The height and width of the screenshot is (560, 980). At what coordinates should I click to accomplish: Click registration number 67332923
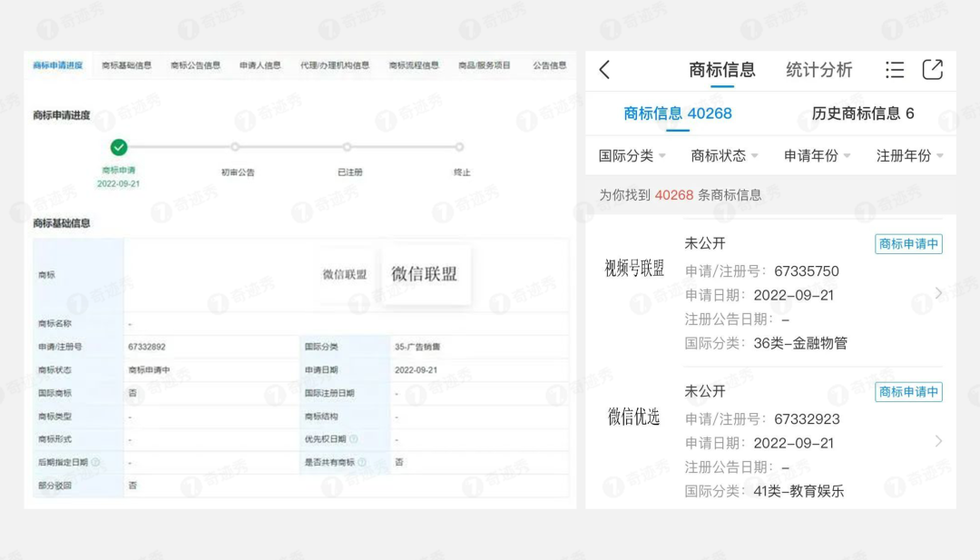click(x=807, y=419)
